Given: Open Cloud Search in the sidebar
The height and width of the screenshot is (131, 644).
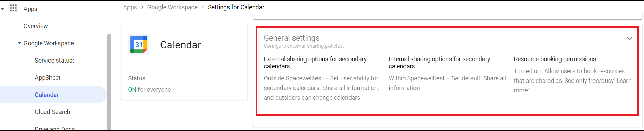Looking at the screenshot, I should point(52,112).
